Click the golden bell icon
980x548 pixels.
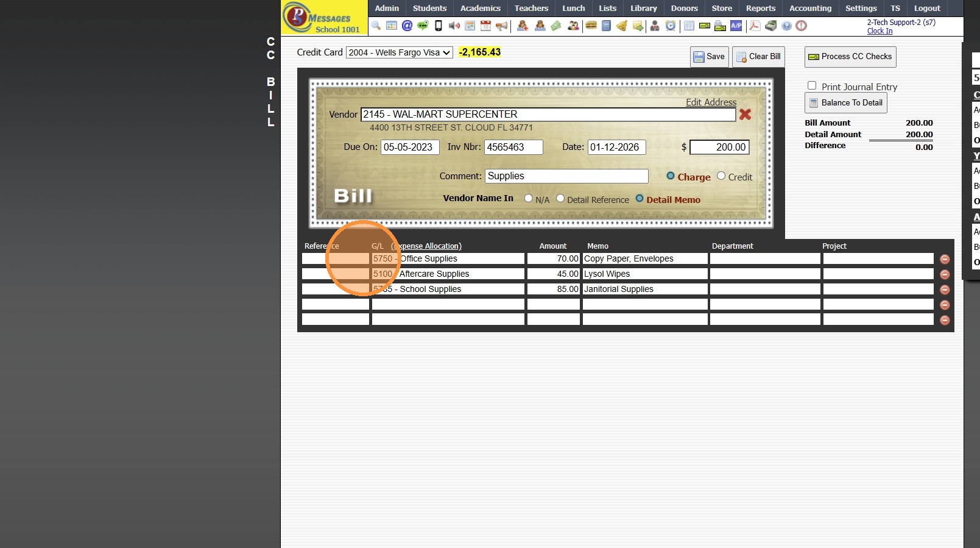tap(622, 26)
